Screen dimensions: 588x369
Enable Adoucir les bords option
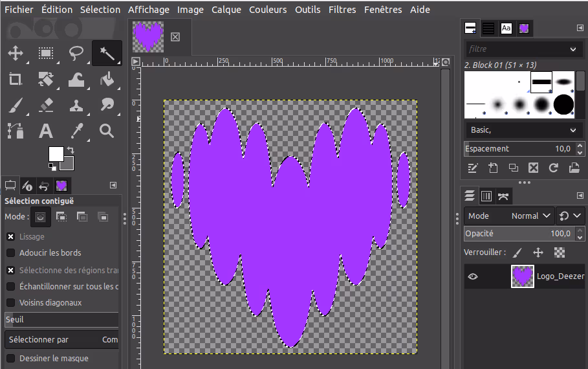11,253
